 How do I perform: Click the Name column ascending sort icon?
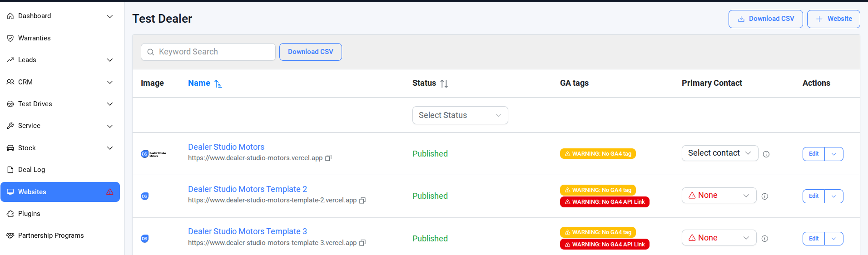218,83
